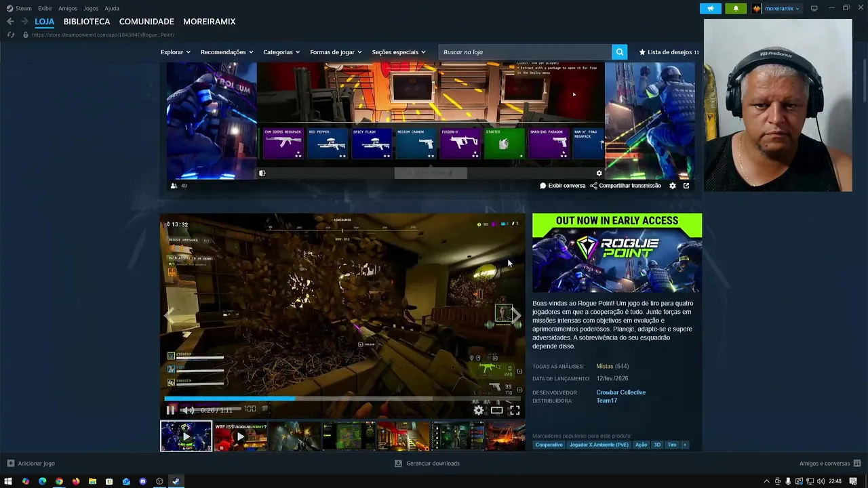The width and height of the screenshot is (868, 488).
Task: Select the first trailer thumbnail
Action: point(186,436)
